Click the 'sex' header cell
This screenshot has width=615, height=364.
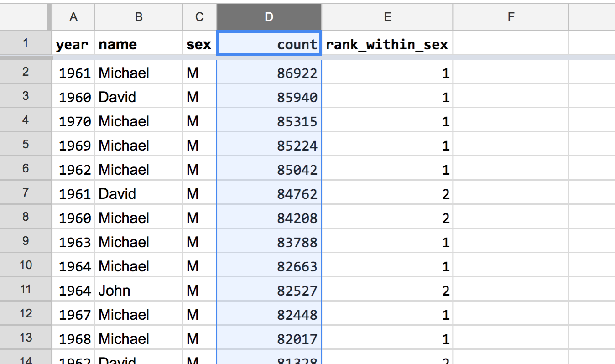[199, 44]
